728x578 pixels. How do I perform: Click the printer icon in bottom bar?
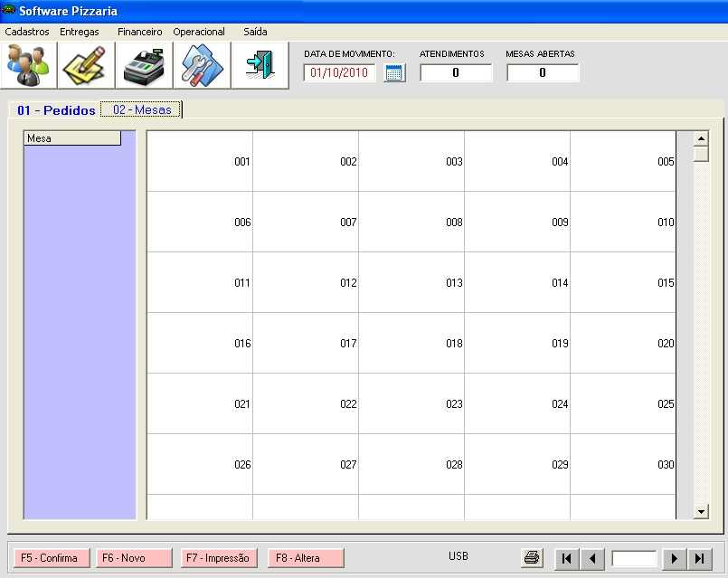point(533,558)
